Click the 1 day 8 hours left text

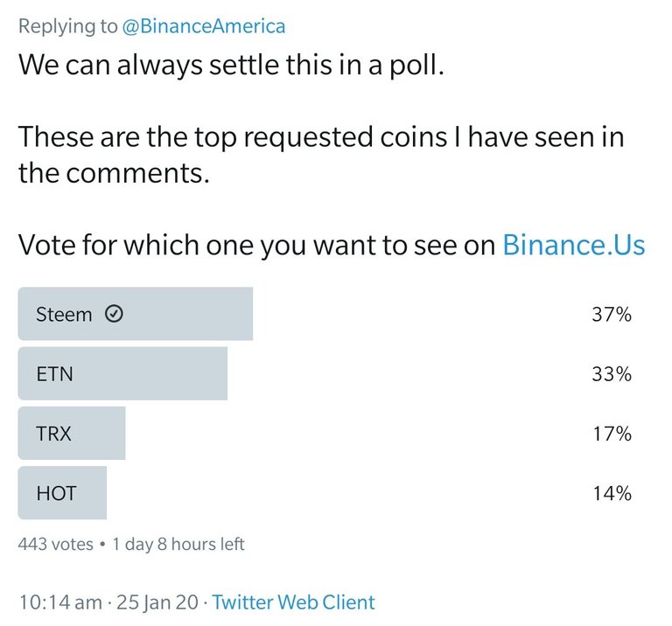coord(178,544)
